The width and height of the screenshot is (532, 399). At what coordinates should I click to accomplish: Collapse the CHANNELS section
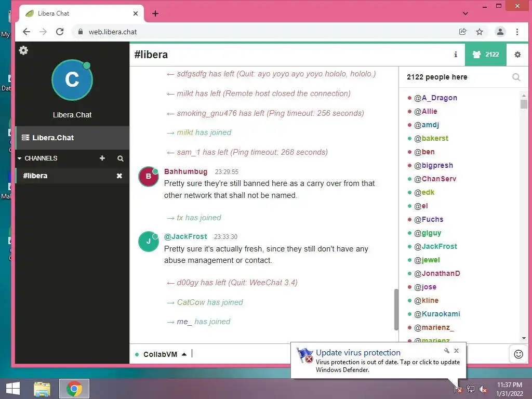pos(20,158)
